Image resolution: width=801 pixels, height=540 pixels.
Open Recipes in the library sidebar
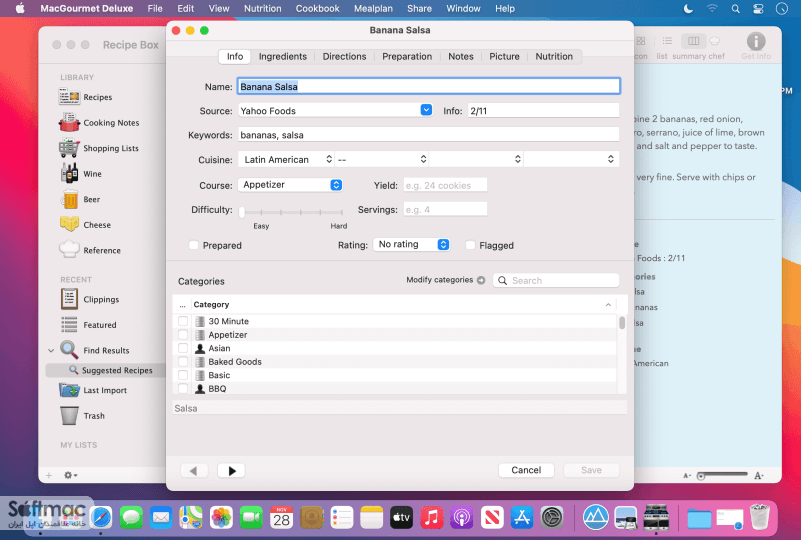85,97
